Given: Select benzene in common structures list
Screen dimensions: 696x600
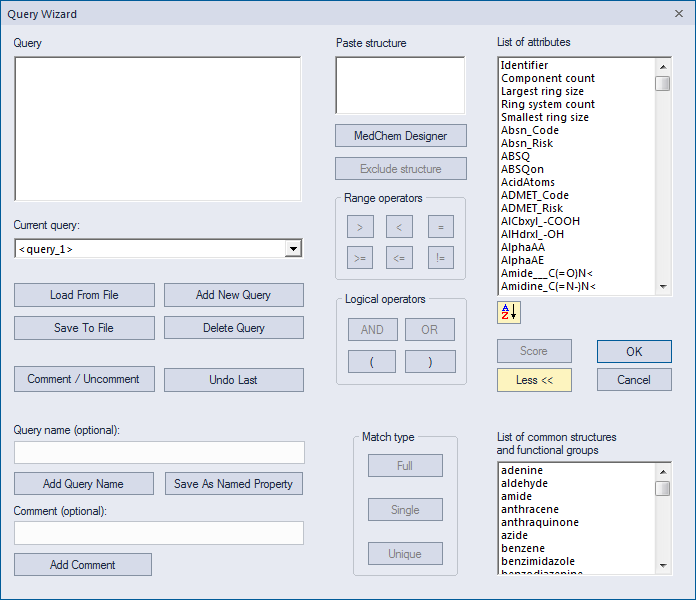Looking at the screenshot, I should (x=523, y=548).
